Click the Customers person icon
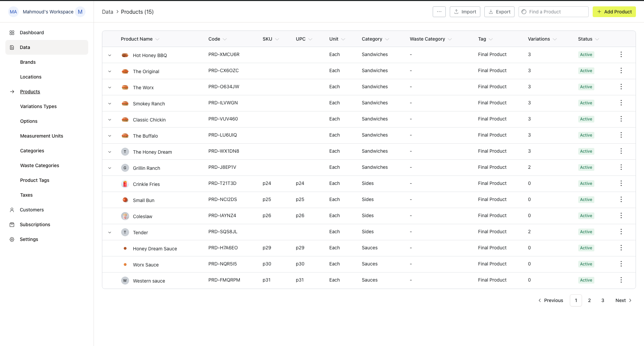 pyautogui.click(x=12, y=210)
